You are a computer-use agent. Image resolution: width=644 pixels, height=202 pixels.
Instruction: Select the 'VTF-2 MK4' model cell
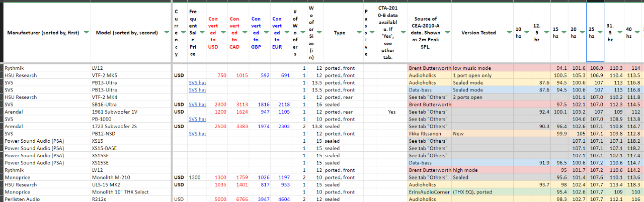pyautogui.click(x=132, y=97)
